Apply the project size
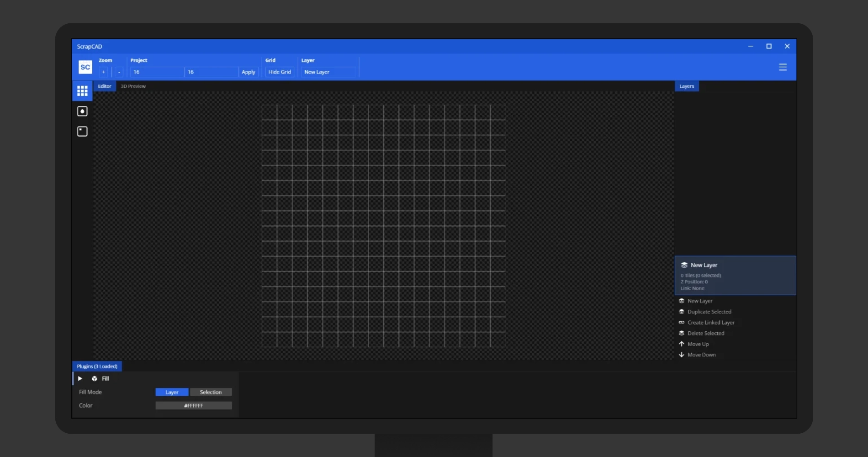This screenshot has width=868, height=457. tap(248, 72)
